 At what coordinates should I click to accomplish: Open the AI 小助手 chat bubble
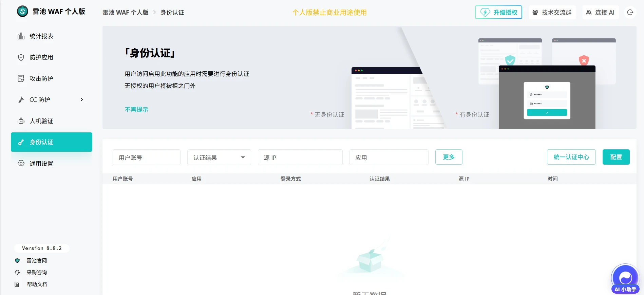(x=625, y=278)
